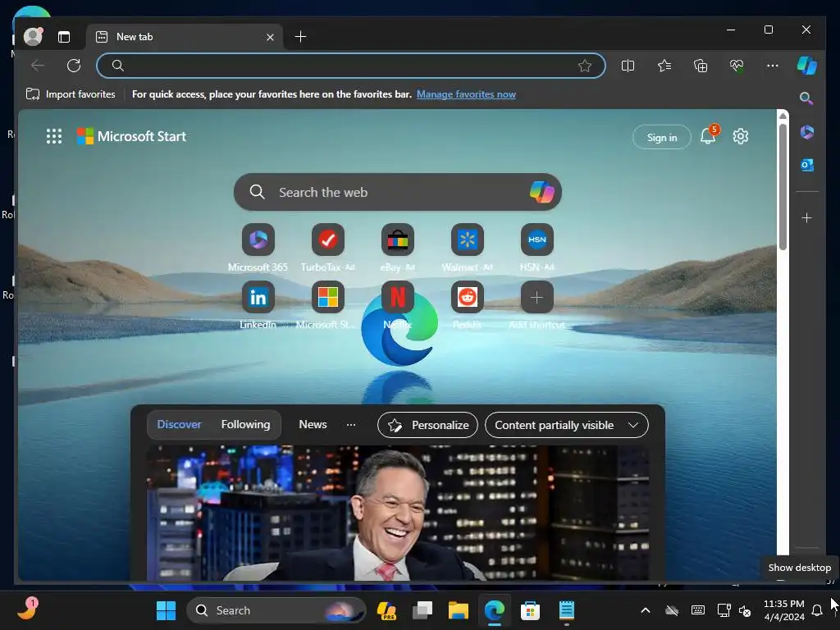Switch to the Following feed tab
The height and width of the screenshot is (630, 840).
tap(245, 424)
